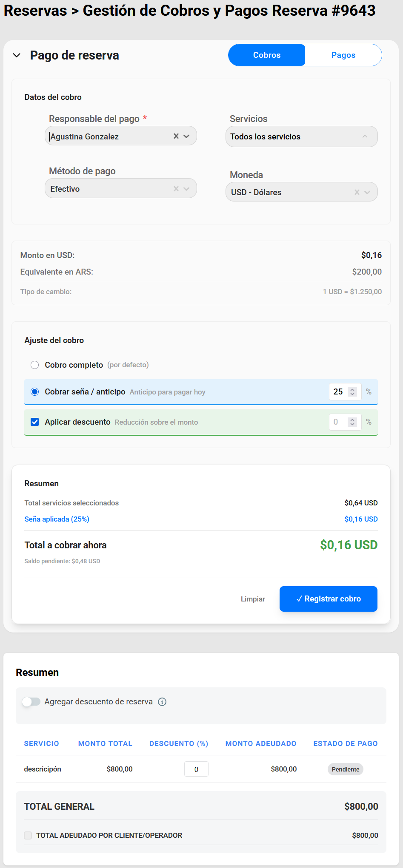Screen dimensions: 403x868
Task: Switch to the Cobros tab
Action: click(x=267, y=55)
